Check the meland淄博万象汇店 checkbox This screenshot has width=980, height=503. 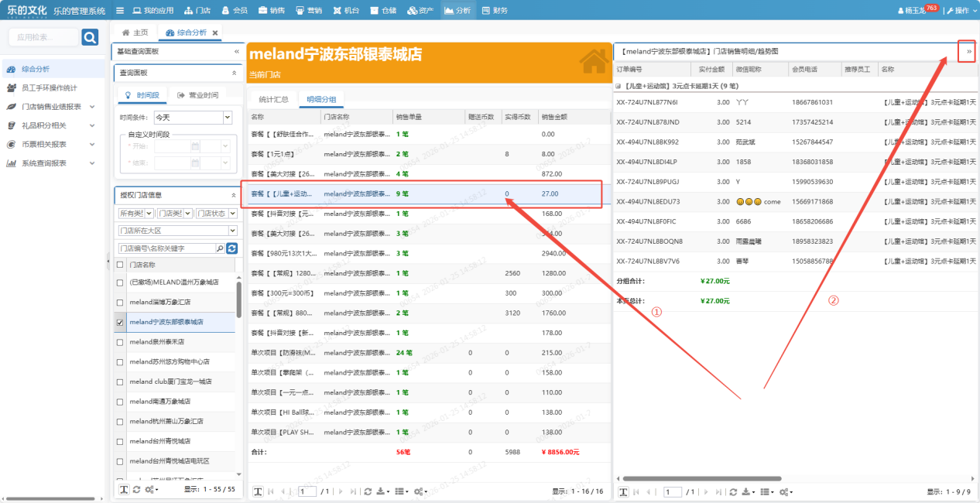[119, 302]
